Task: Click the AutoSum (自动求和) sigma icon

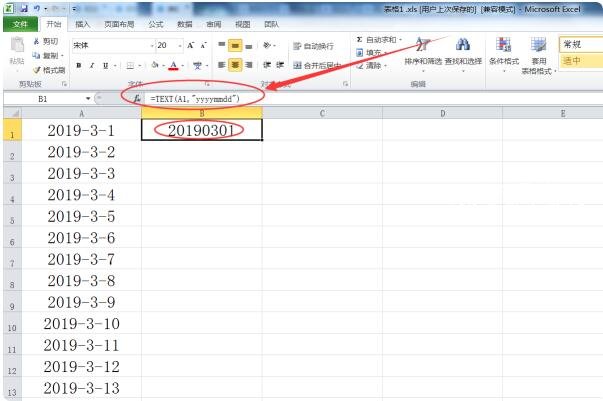Action: click(x=360, y=39)
